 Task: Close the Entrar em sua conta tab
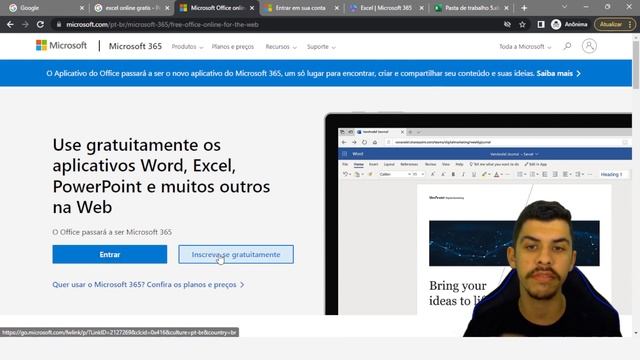[337, 8]
